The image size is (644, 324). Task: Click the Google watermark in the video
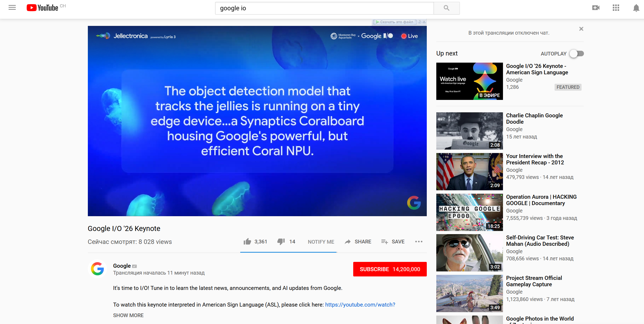[x=414, y=203]
